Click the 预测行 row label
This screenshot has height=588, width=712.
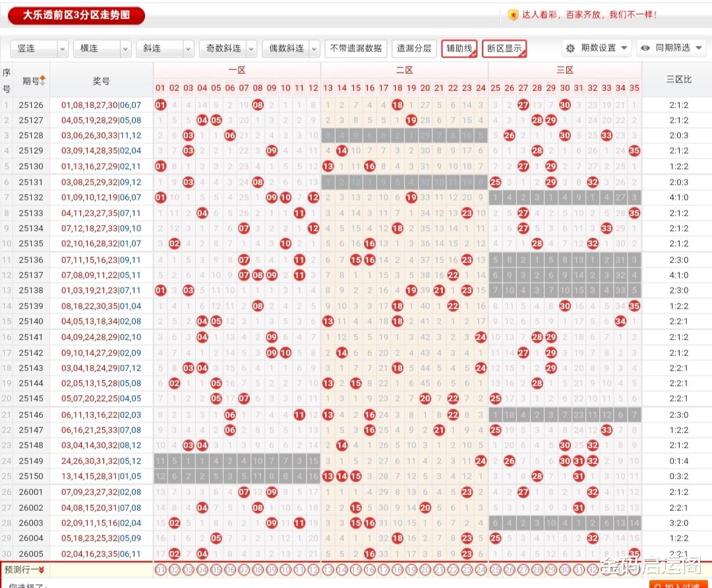coord(20,570)
